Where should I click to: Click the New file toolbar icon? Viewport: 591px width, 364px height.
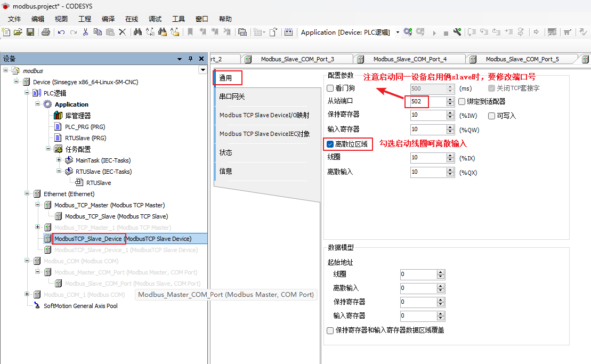click(6, 32)
